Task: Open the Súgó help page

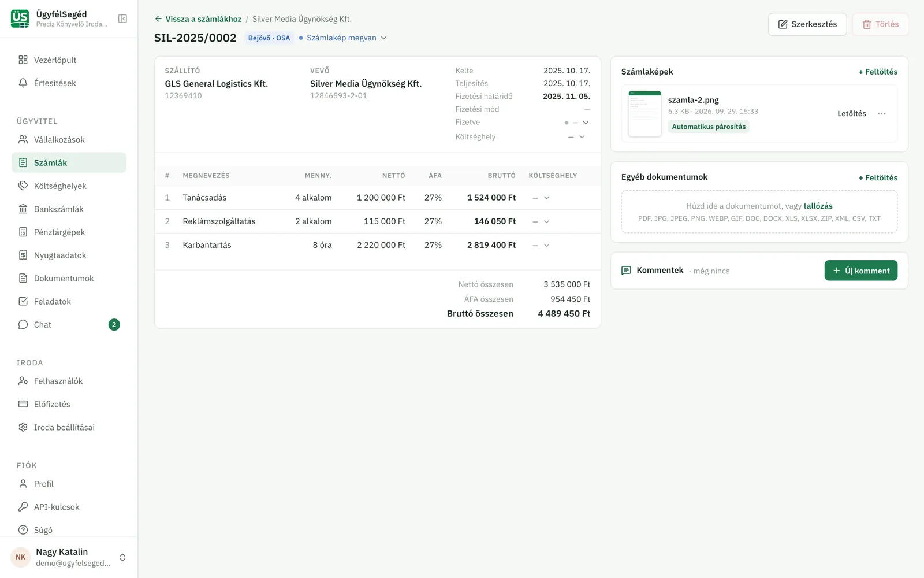Action: [x=69, y=530]
